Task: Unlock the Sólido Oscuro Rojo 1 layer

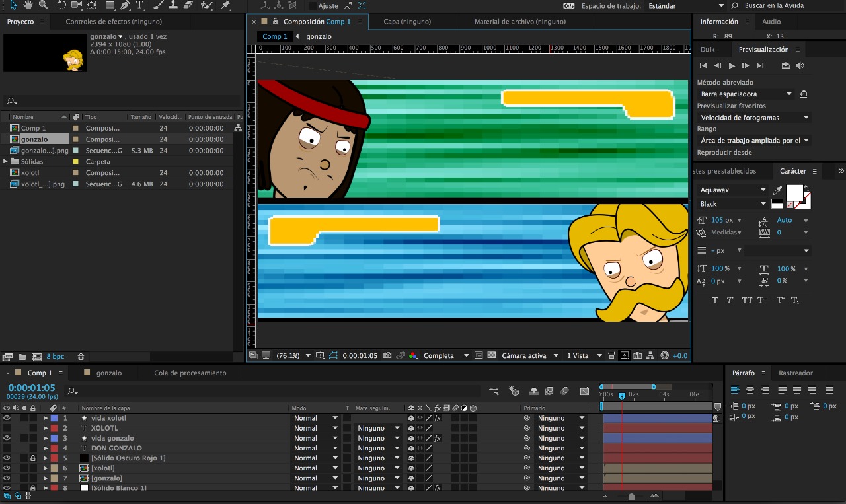Action: click(32, 458)
